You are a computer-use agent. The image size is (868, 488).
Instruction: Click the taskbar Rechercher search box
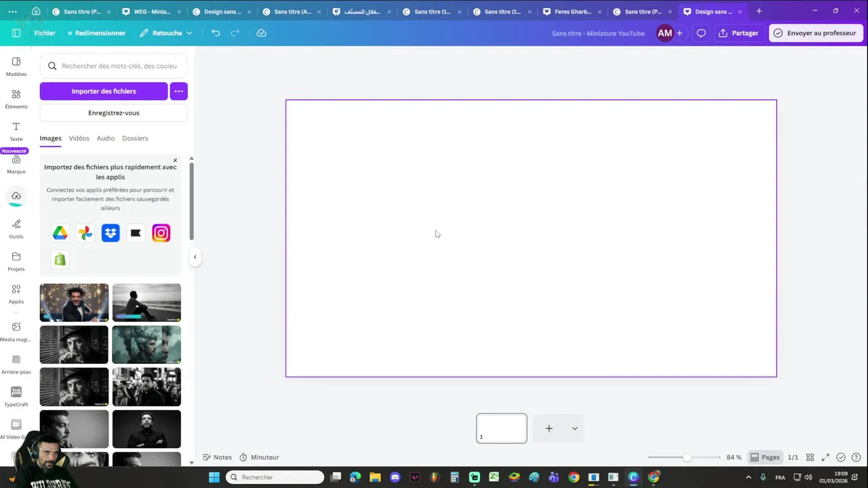click(275, 477)
